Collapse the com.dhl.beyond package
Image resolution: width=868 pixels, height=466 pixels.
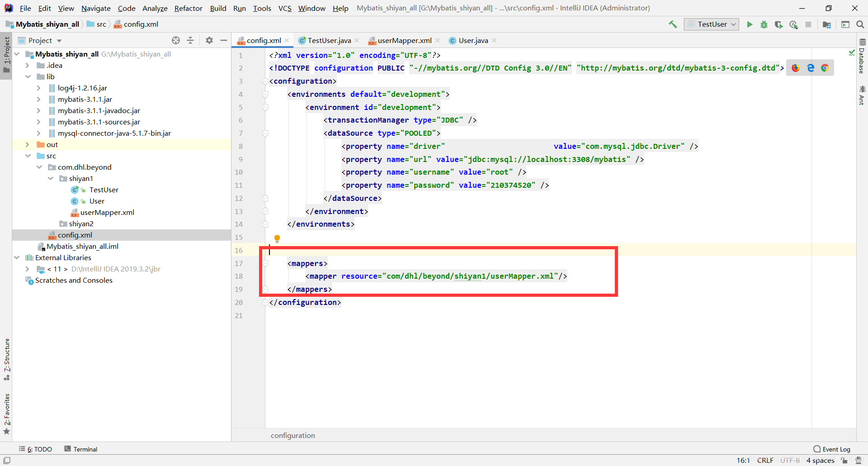click(39, 167)
